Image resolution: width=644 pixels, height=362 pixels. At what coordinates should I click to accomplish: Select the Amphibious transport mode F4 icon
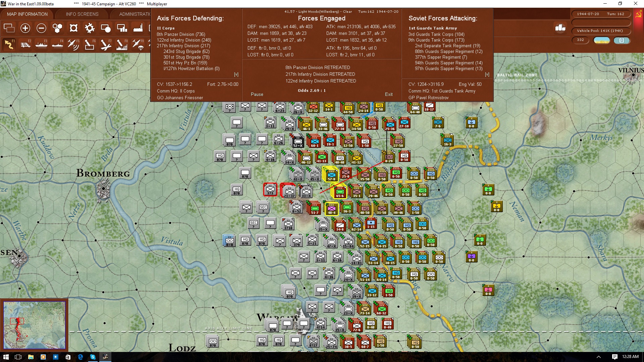[57, 45]
